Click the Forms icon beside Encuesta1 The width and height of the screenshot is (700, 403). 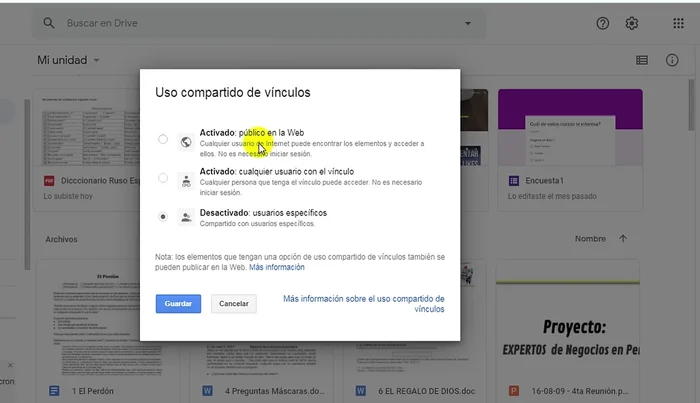tap(514, 181)
